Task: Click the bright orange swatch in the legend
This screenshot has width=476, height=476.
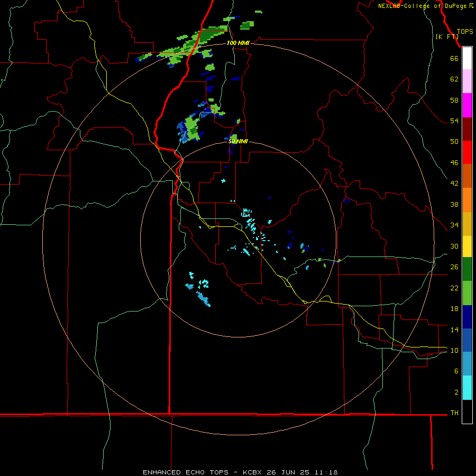Action: click(x=467, y=200)
